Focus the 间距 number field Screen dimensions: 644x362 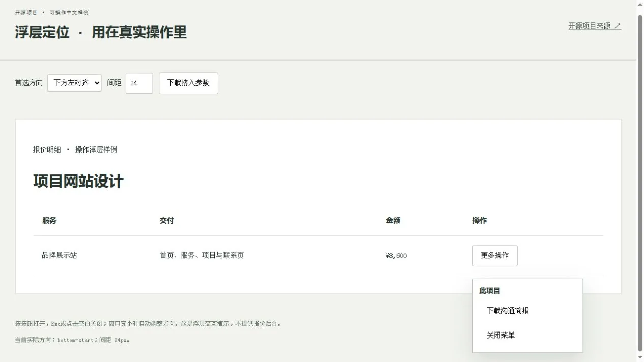pyautogui.click(x=139, y=83)
